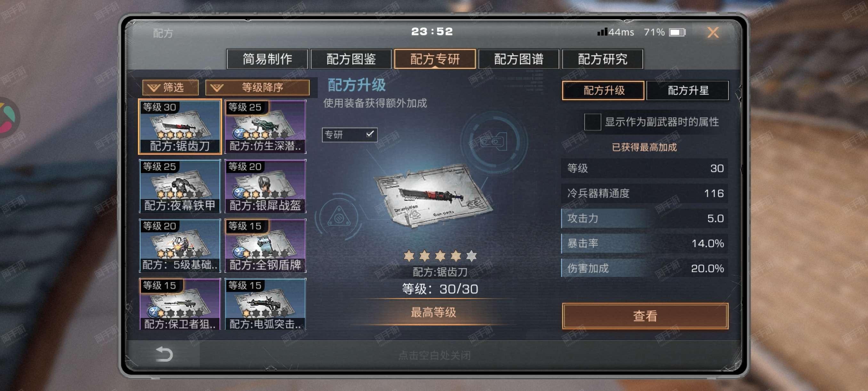Choose the 配方:夜幕铁甲 armor recipe

(180, 186)
